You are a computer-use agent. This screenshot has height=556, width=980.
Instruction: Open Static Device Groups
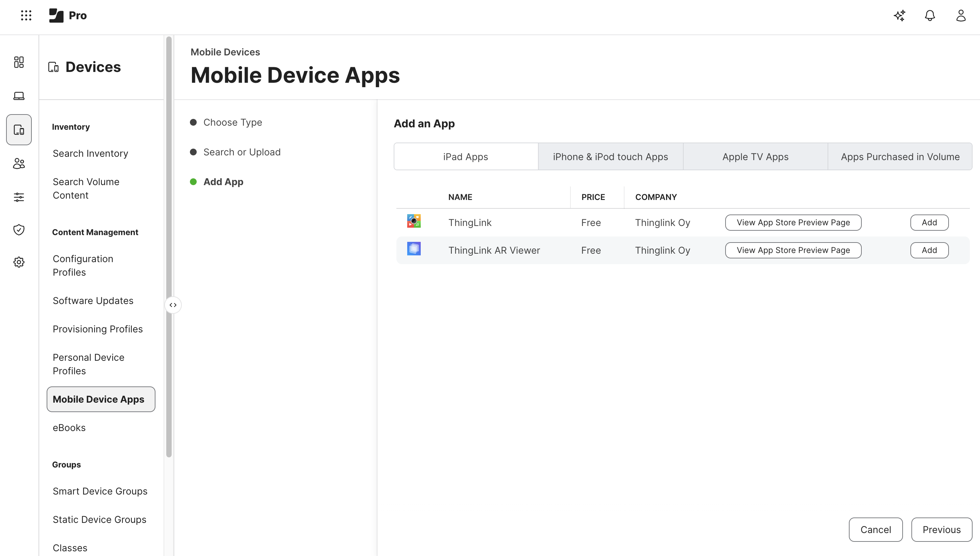pyautogui.click(x=99, y=520)
